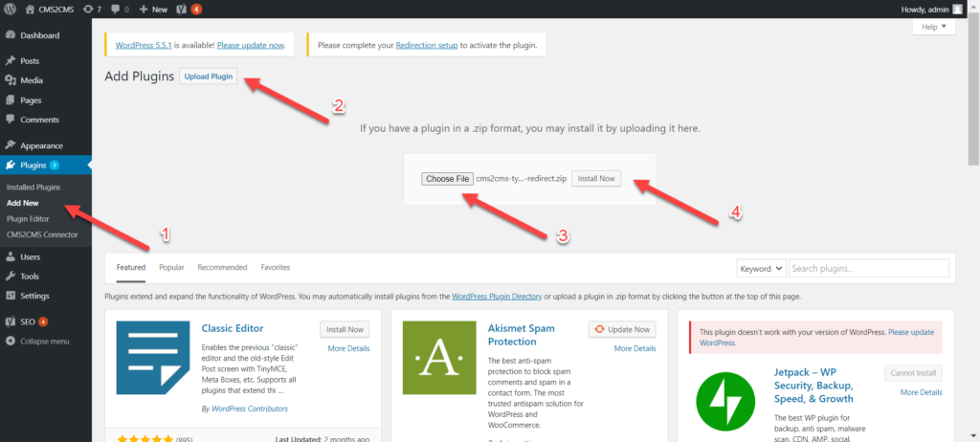The image size is (980, 442).
Task: Click the Jetpack plugin logo
Action: click(726, 401)
